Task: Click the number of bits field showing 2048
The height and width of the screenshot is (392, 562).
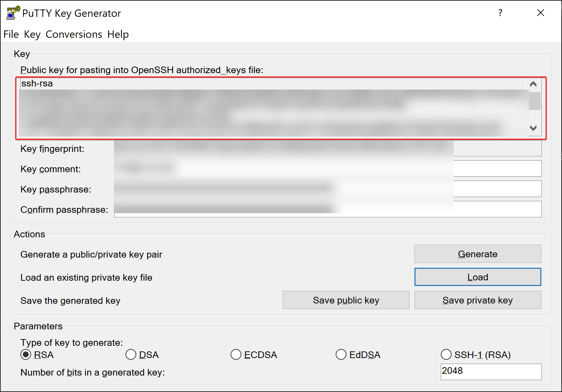Action: pyautogui.click(x=491, y=371)
